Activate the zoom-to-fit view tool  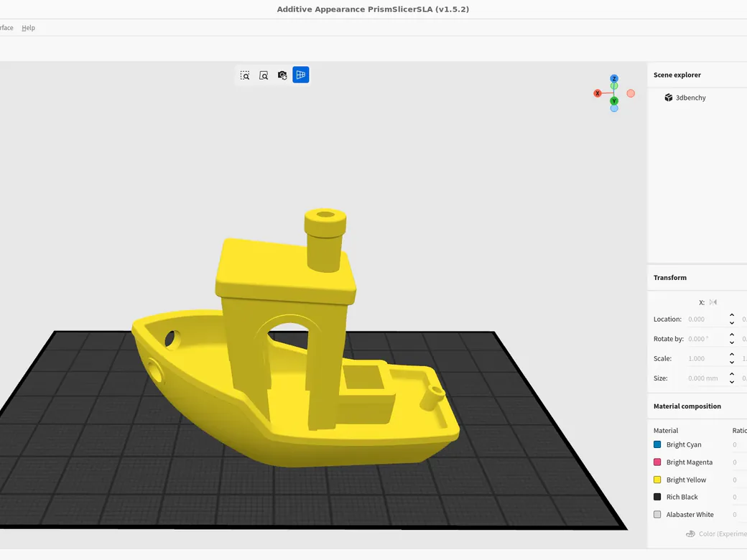point(264,75)
